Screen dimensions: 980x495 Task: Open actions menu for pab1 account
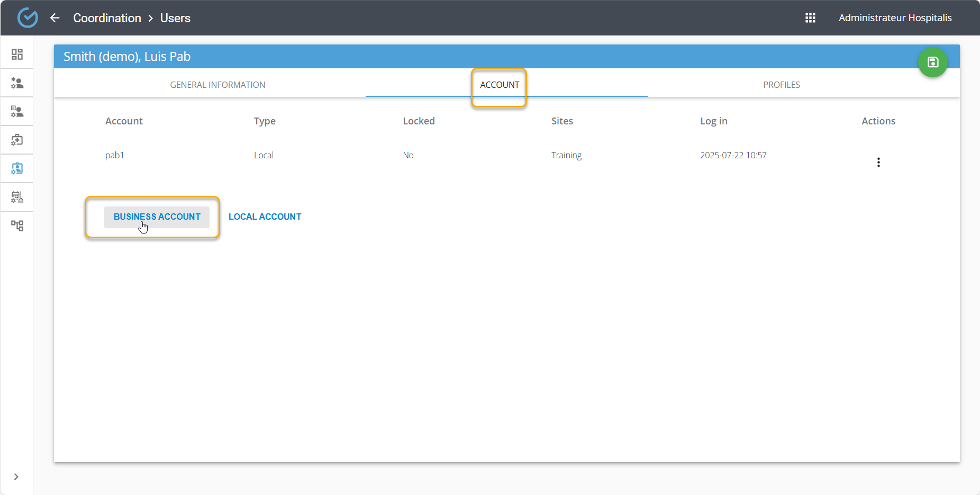[x=878, y=163]
